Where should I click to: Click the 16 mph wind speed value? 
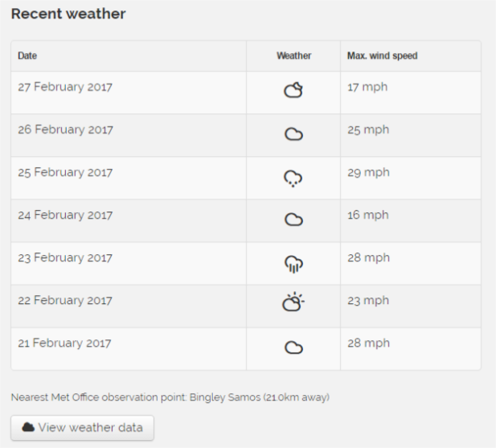point(368,216)
